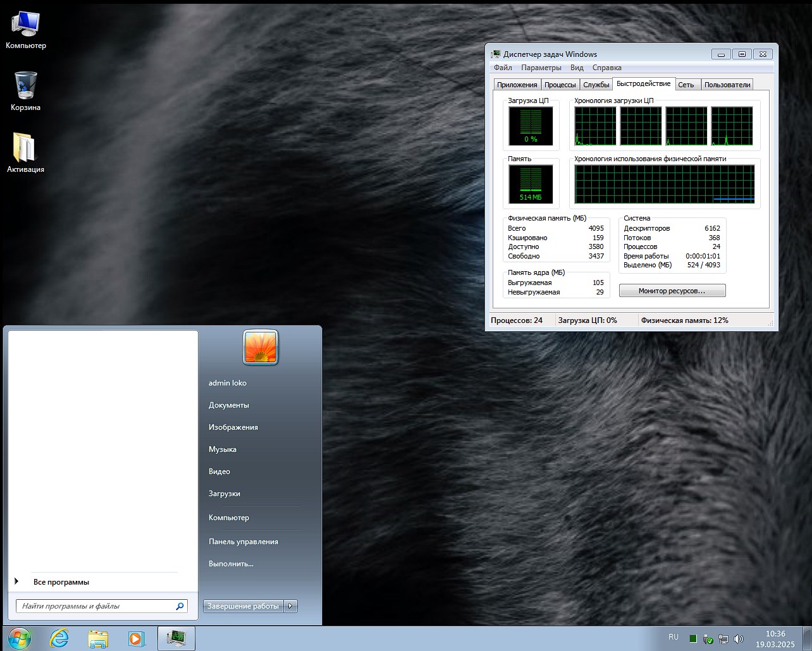Open the Safely Remove Hardware tray icon

click(708, 639)
